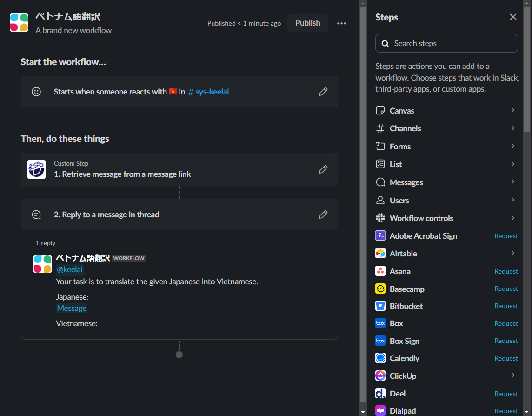Close the Steps panel

point(513,17)
